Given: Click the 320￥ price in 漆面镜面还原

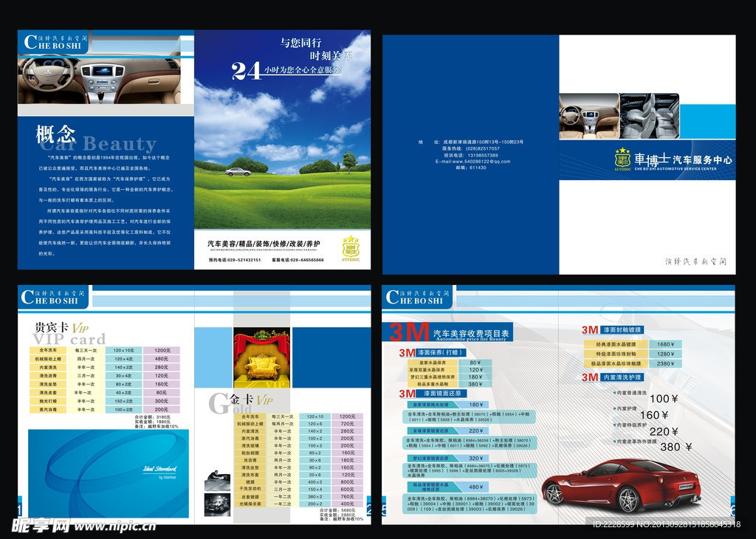Looking at the screenshot, I should [476, 459].
